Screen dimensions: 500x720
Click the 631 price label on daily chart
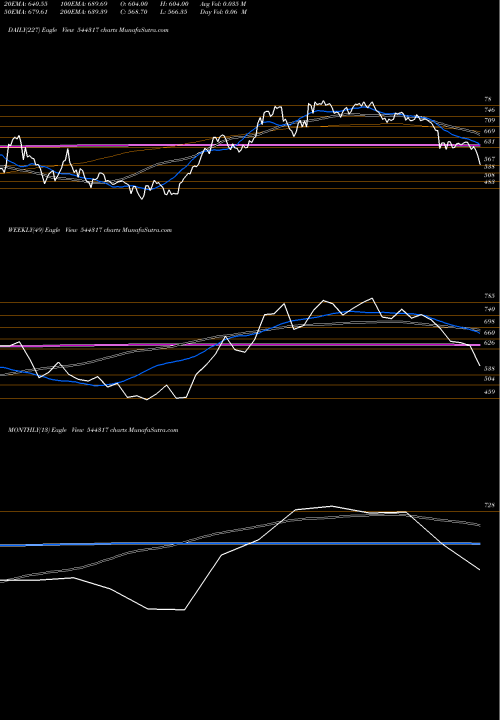(x=489, y=141)
